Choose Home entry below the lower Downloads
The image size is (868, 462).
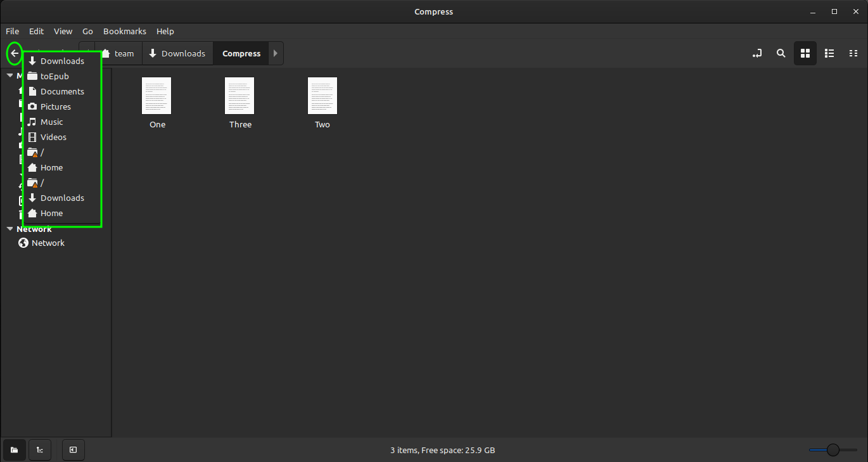click(x=62, y=213)
